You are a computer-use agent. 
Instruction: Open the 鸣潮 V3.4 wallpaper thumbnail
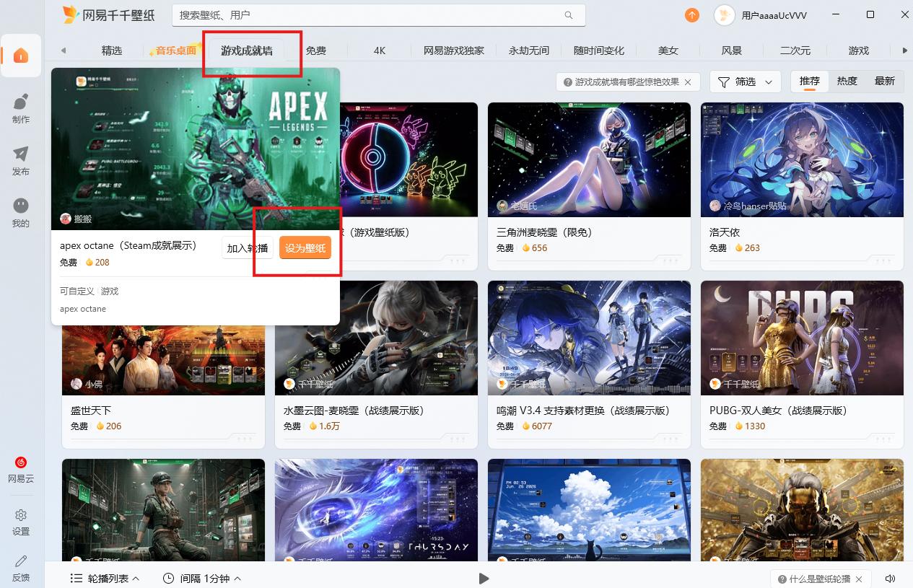(x=589, y=338)
